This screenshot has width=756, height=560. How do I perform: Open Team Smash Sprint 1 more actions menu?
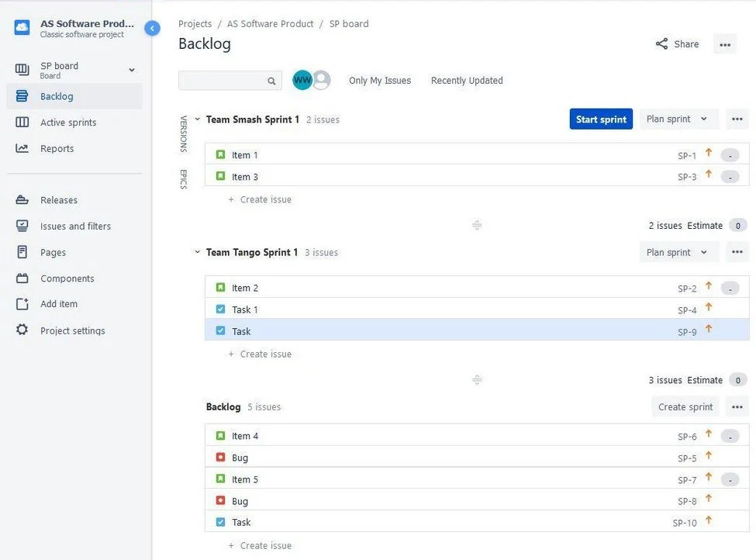click(737, 119)
